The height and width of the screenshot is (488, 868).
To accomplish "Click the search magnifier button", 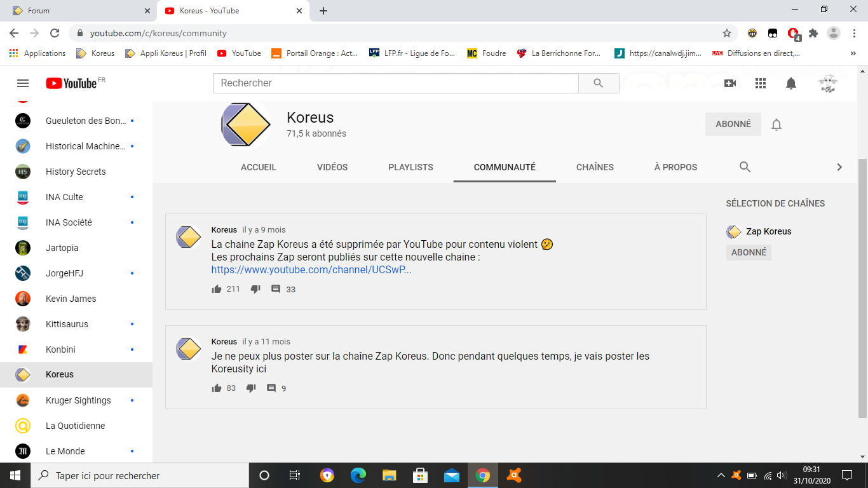I will (598, 83).
